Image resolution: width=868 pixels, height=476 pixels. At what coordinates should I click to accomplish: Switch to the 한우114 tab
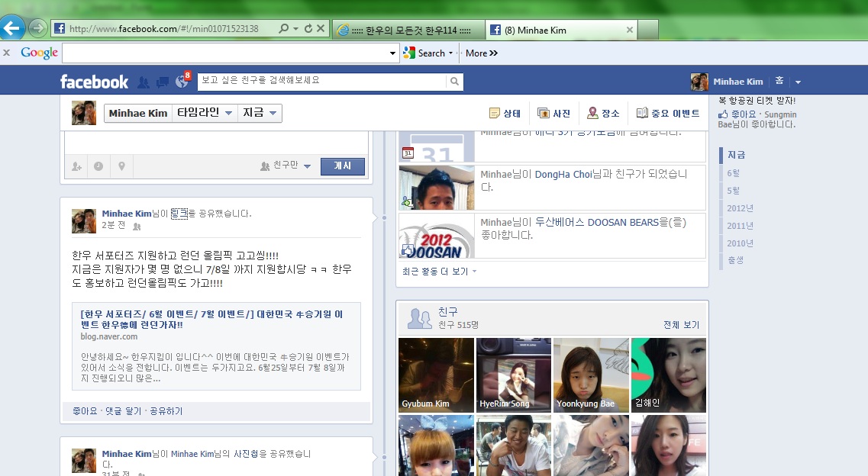pos(408,30)
